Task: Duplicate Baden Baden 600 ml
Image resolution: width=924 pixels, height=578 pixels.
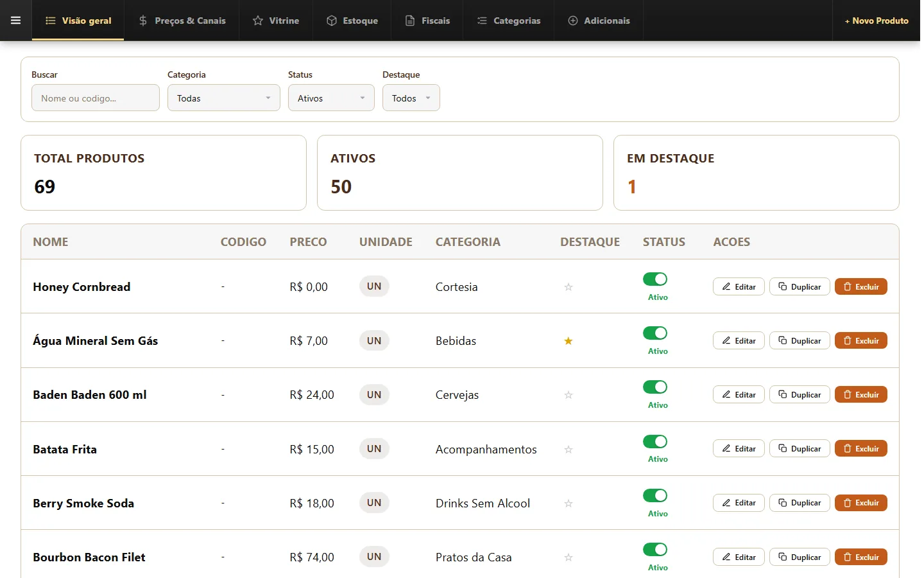Action: point(800,394)
